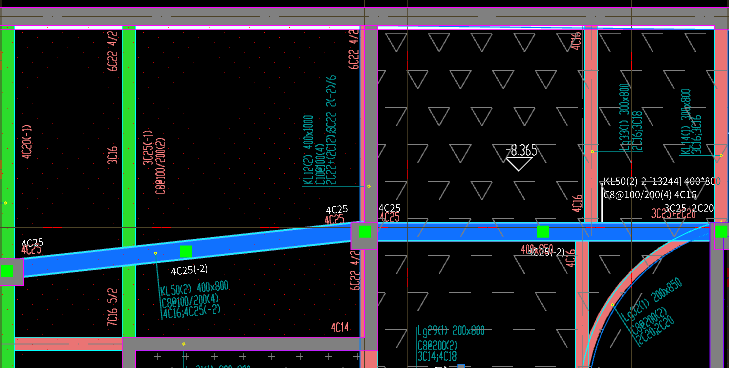This screenshot has width=729, height=368.
Task: Select the 7C16 5/2 vertical rebar text
Action: click(x=112, y=307)
